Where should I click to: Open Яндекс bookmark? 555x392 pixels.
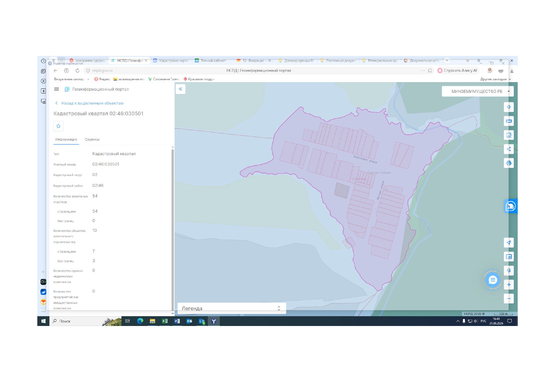coord(102,79)
